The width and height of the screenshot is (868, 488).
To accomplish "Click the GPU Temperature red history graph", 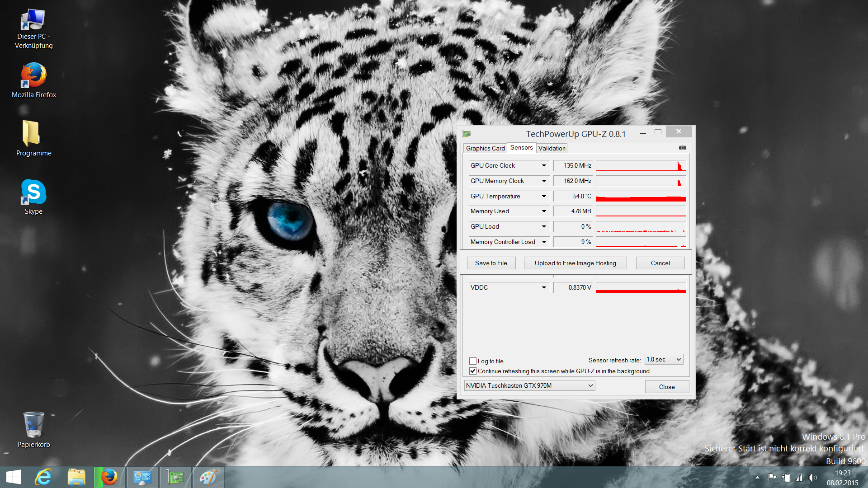I will pyautogui.click(x=641, y=196).
